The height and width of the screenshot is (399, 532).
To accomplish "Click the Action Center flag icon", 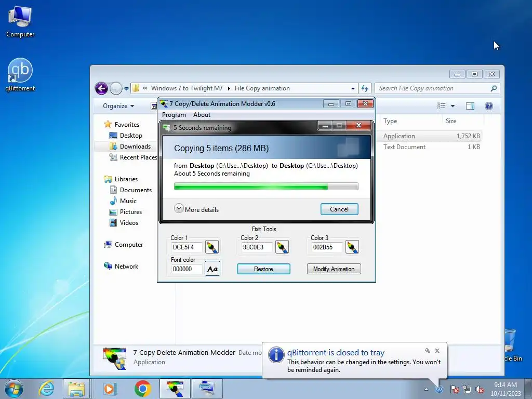I will pos(455,389).
